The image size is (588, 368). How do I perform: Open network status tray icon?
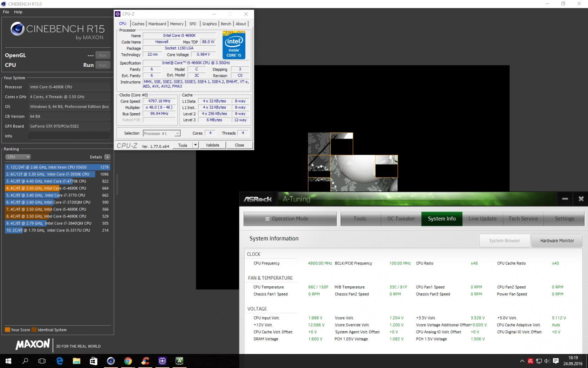(x=539, y=361)
